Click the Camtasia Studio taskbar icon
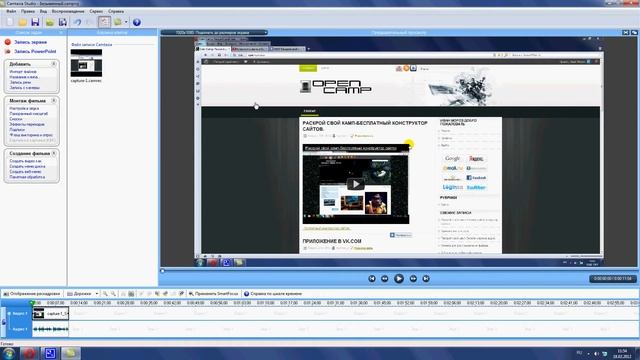 pyautogui.click(x=50, y=353)
